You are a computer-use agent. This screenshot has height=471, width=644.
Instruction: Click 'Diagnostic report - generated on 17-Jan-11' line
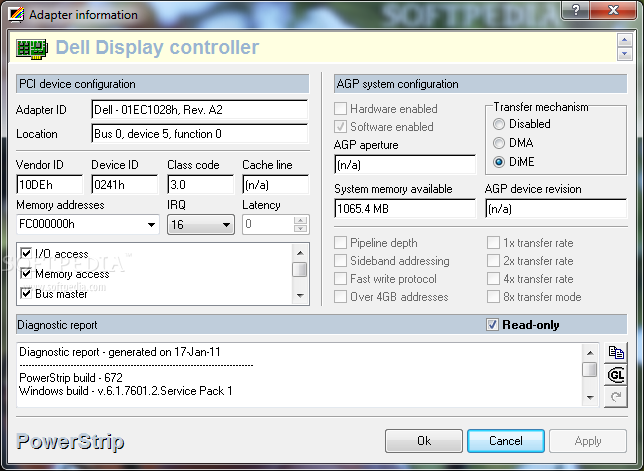click(x=120, y=352)
